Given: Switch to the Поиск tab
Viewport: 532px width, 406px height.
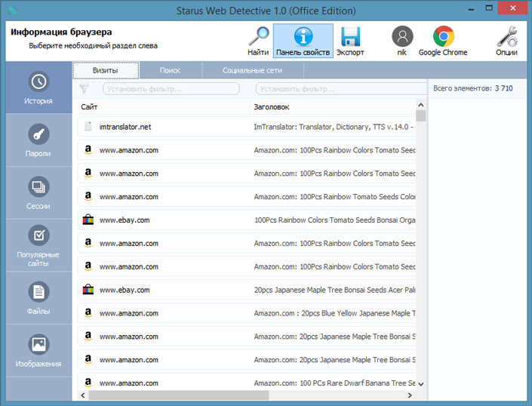Looking at the screenshot, I should pos(170,70).
